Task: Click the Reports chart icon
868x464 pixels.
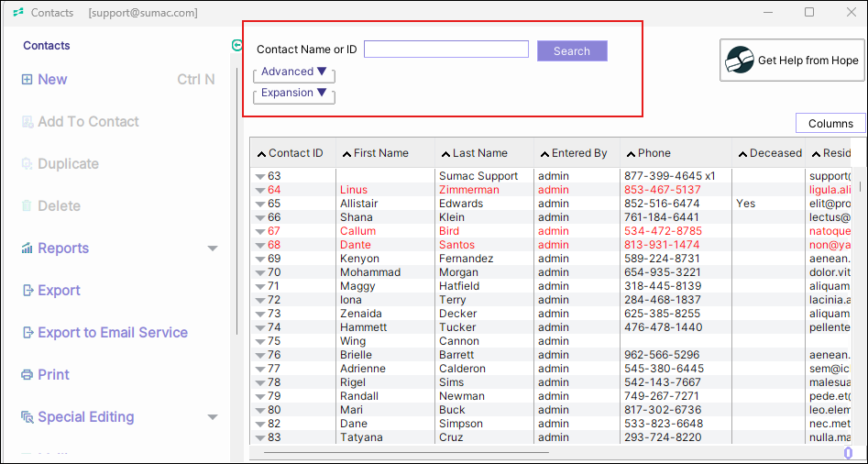Action: tap(27, 249)
